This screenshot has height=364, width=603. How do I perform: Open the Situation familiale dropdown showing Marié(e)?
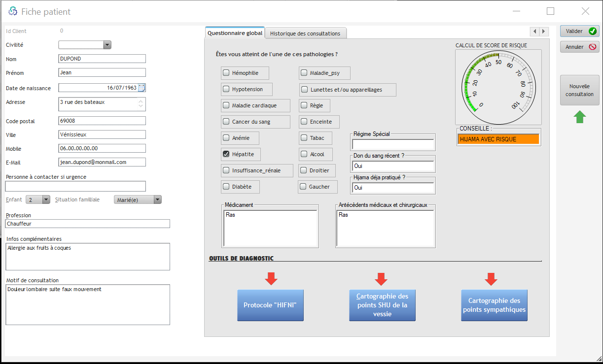(157, 199)
